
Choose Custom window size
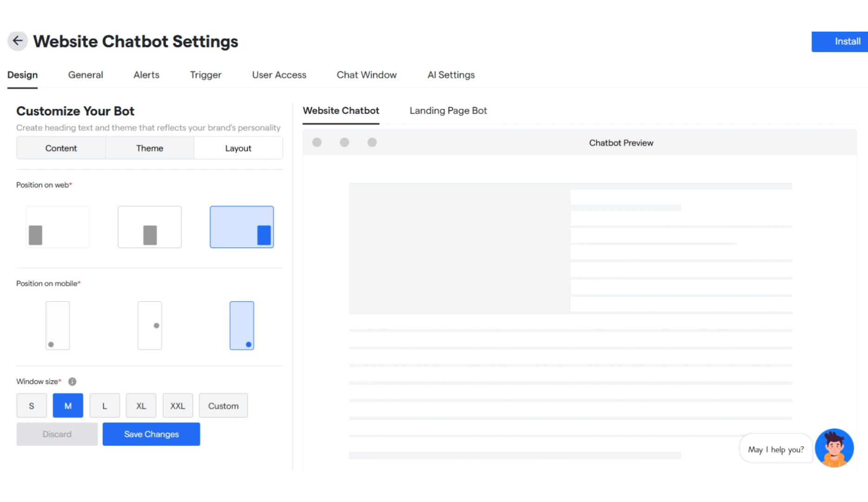point(223,406)
